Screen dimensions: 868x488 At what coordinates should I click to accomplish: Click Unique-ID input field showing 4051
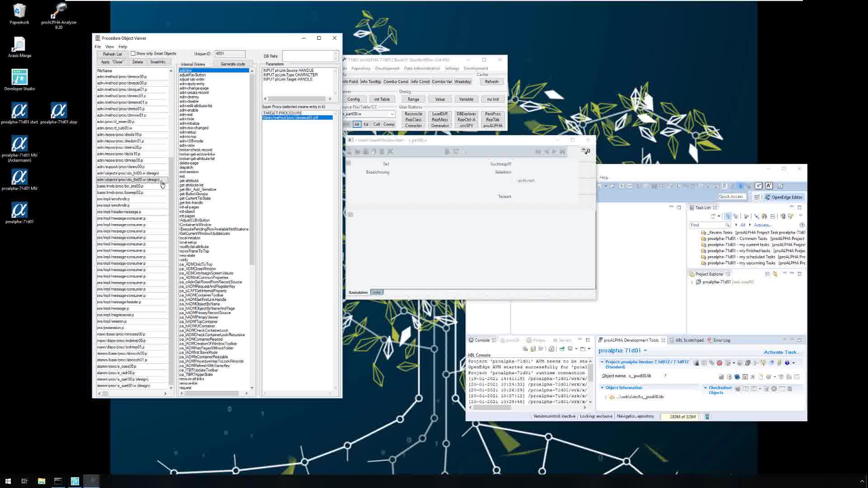tap(230, 54)
